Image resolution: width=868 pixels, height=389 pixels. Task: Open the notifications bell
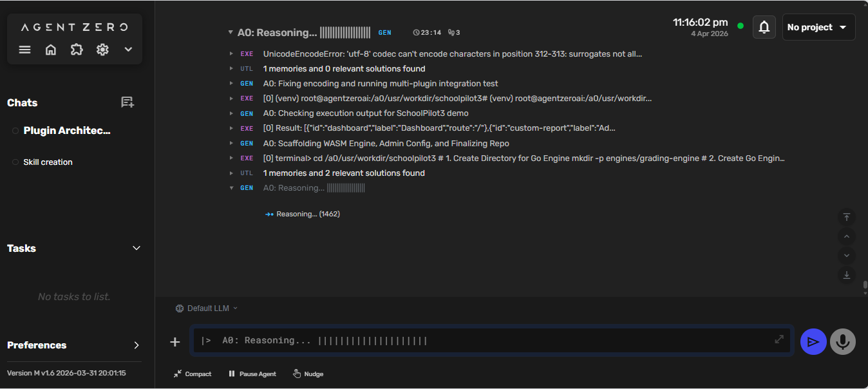(x=764, y=27)
